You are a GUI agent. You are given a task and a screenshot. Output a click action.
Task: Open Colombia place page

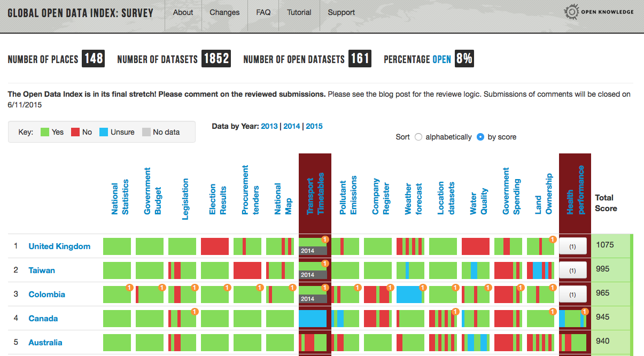coord(46,295)
